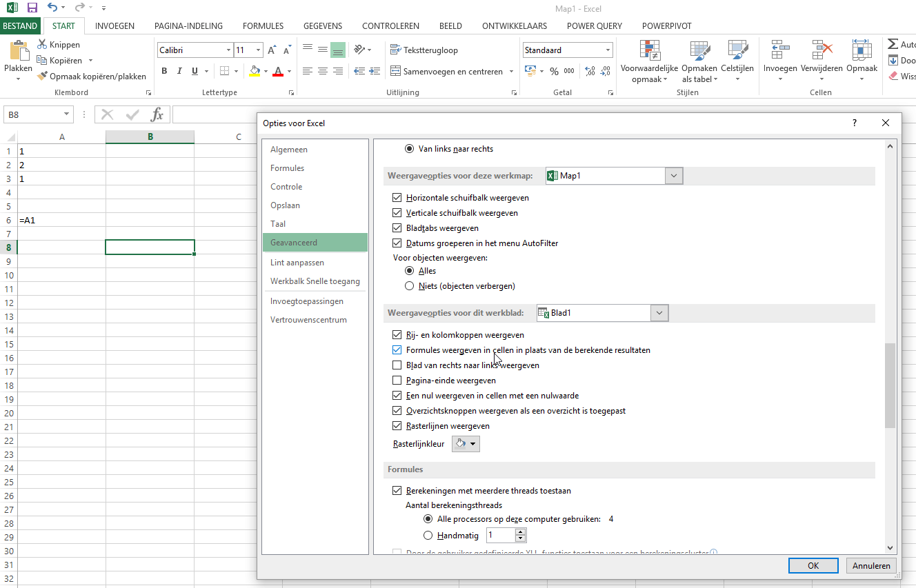916x588 pixels.
Task: Click the Bold formatting icon
Action: (164, 71)
